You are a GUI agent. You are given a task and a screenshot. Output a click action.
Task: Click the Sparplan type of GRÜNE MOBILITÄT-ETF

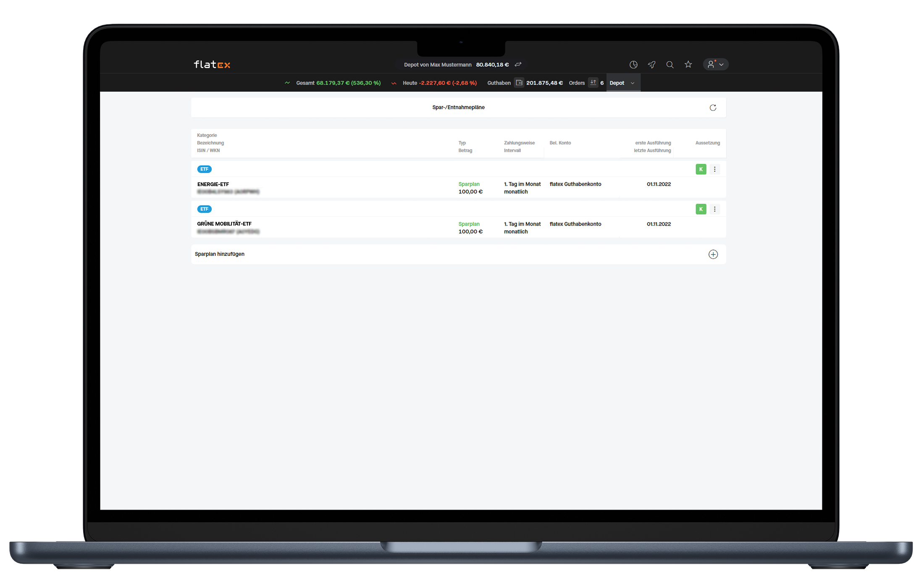point(469,224)
